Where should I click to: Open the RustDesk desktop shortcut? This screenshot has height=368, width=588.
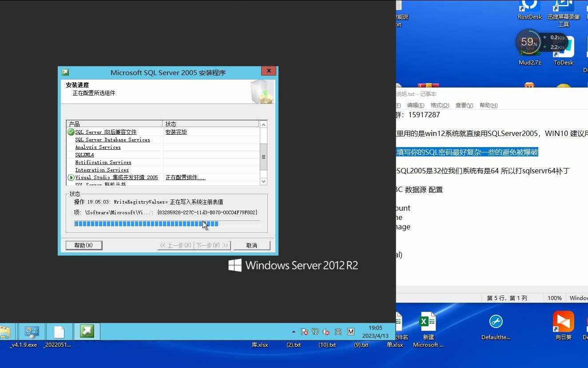529,10
